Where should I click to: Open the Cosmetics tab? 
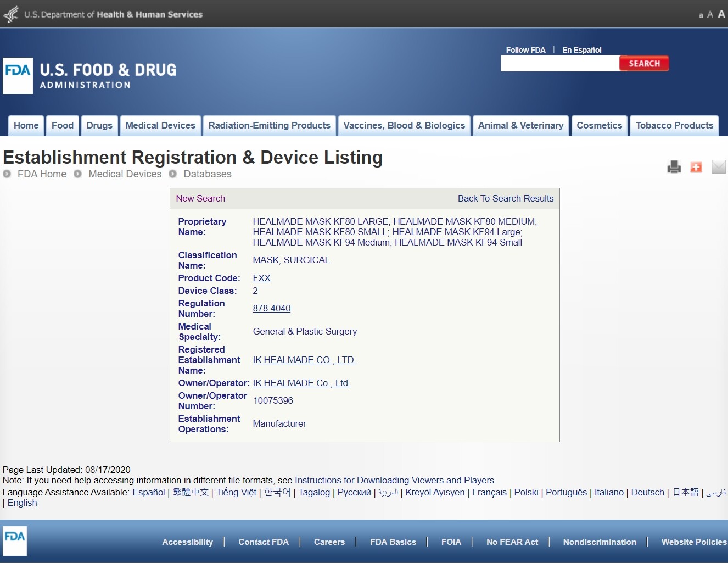coord(600,126)
